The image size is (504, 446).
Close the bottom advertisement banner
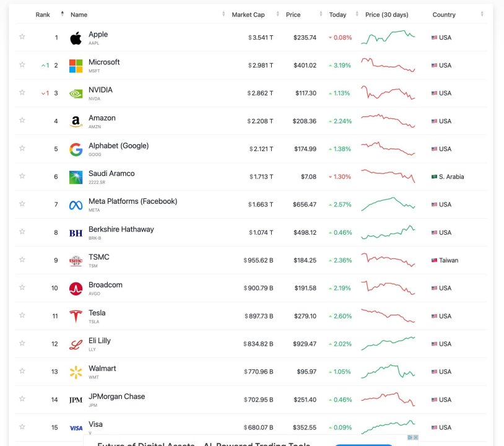click(415, 438)
